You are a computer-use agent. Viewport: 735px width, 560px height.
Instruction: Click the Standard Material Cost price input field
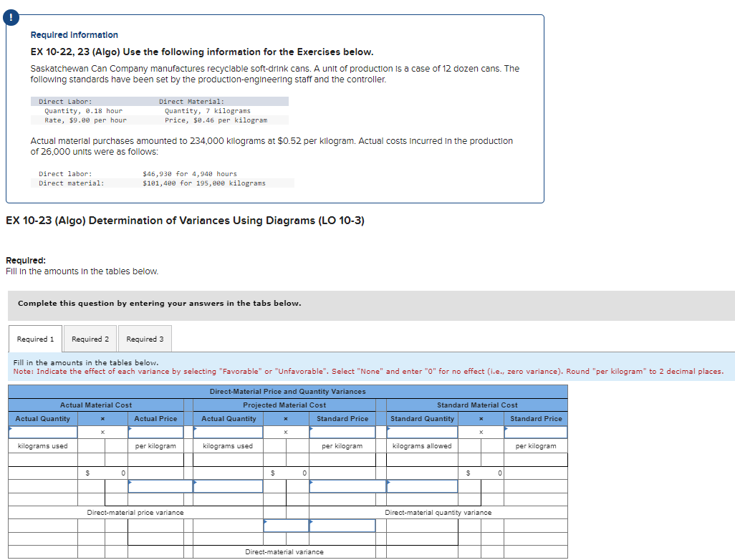pos(536,432)
